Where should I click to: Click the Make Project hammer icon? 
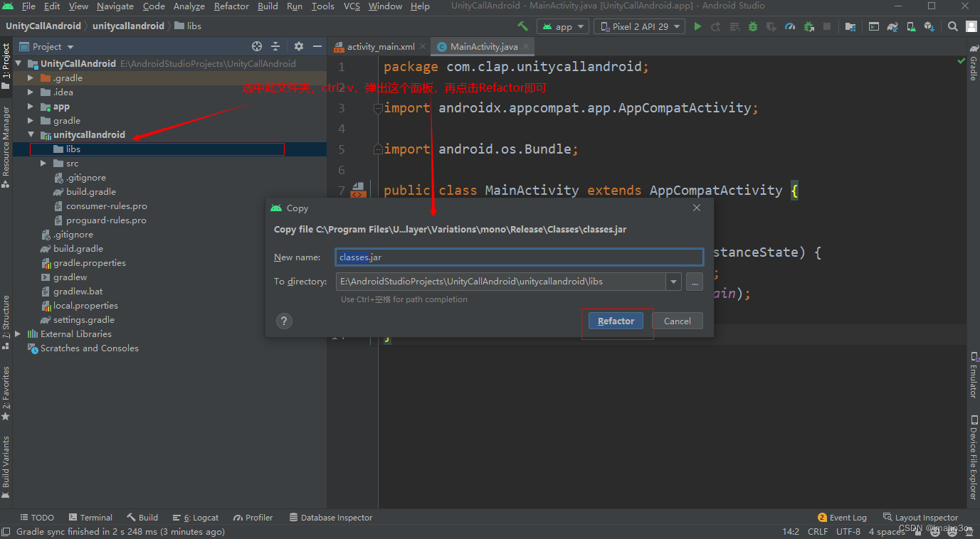point(523,26)
